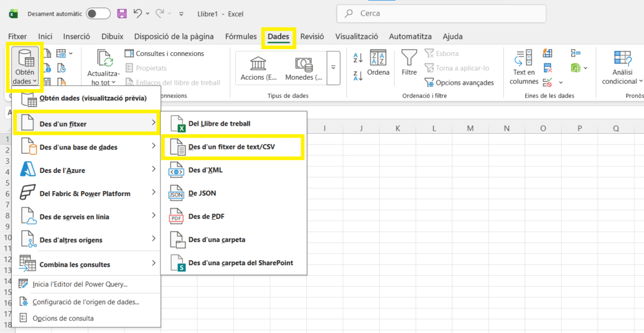Switch to the Inici tab
The width and height of the screenshot is (644, 333).
tap(45, 36)
